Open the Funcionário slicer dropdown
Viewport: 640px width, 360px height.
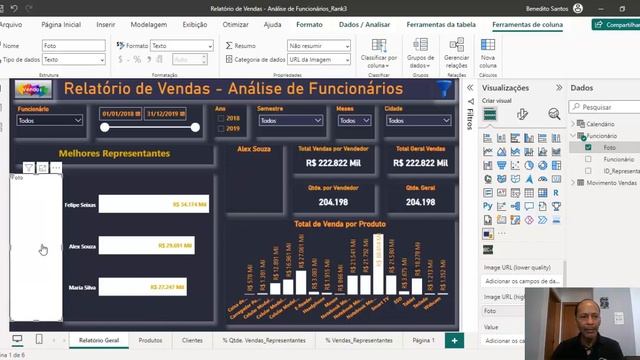click(50, 120)
